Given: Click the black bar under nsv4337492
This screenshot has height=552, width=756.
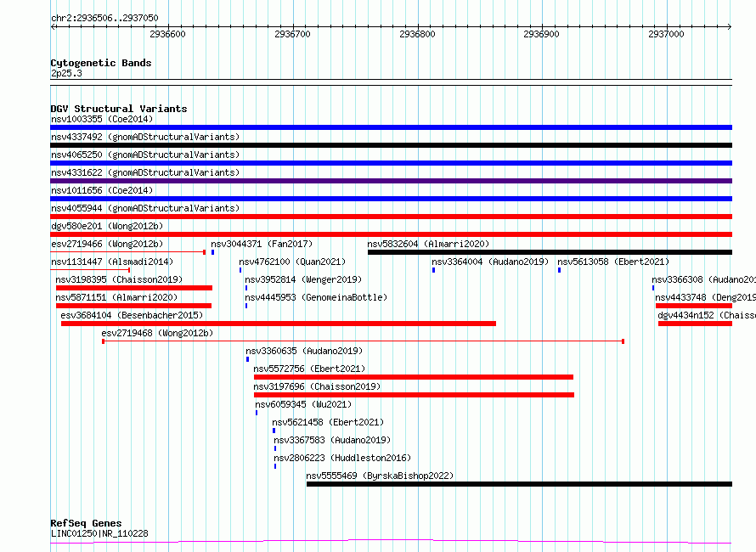Looking at the screenshot, I should pos(391,145).
